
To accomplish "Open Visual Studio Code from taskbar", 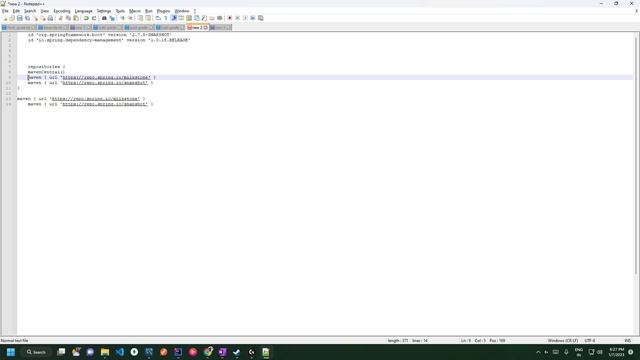I will (120, 352).
